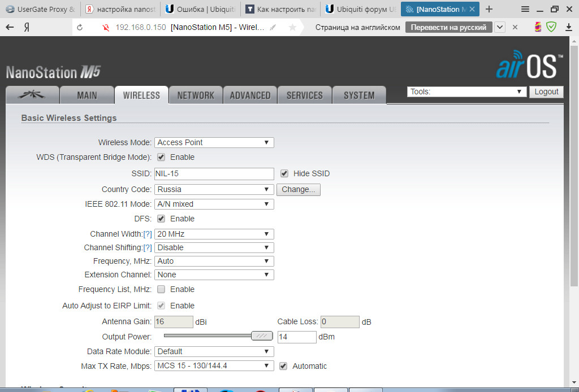Toggle the DFS Enable checkbox
This screenshot has height=392, width=579.
click(161, 219)
